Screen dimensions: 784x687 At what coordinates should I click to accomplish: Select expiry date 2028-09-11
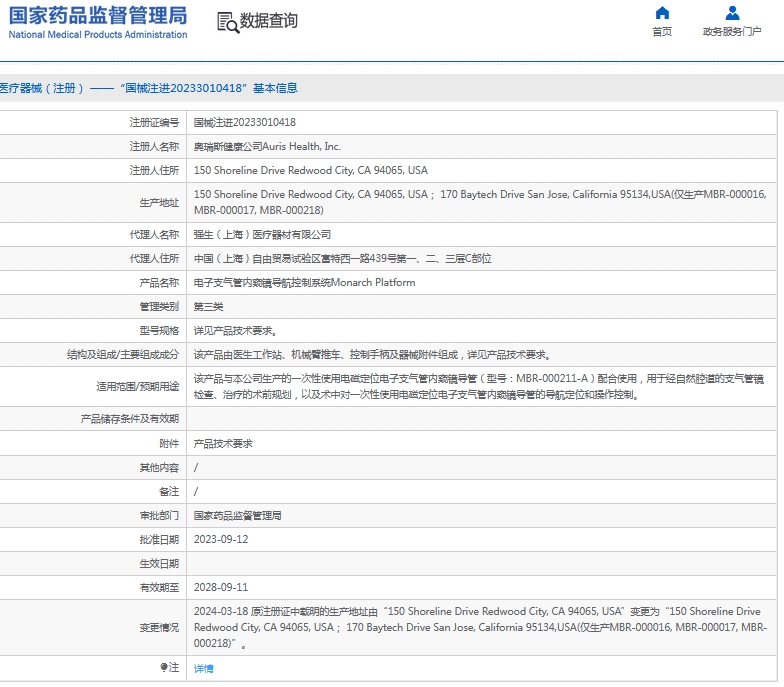coord(221,588)
